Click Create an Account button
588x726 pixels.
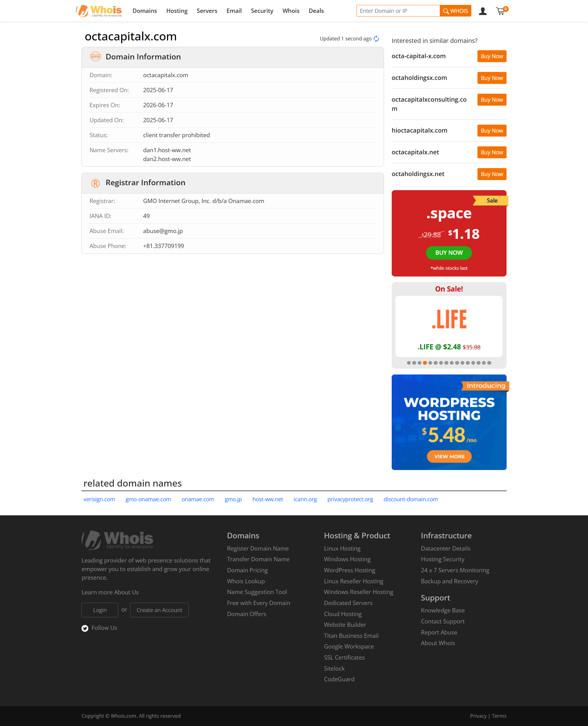tap(159, 610)
